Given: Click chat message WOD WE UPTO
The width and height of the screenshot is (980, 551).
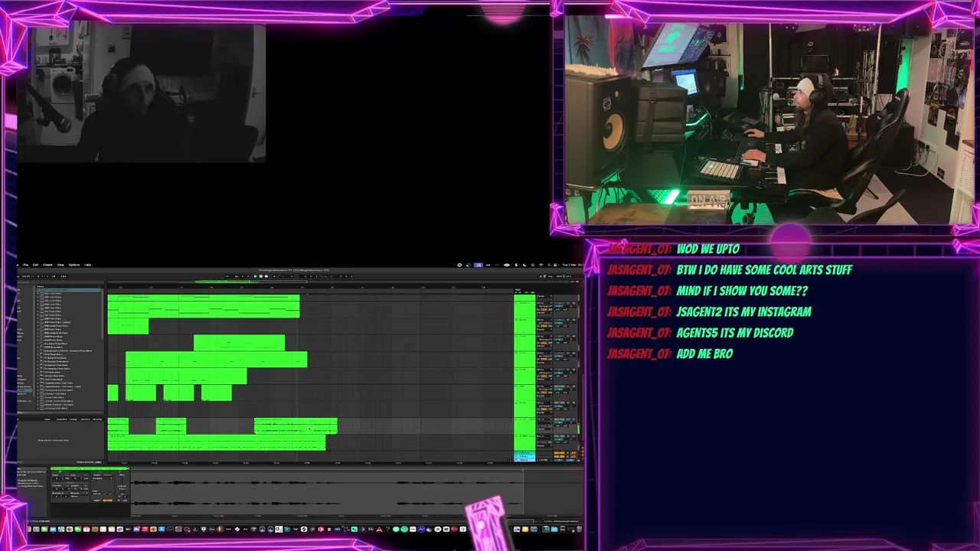Looking at the screenshot, I should click(x=708, y=249).
